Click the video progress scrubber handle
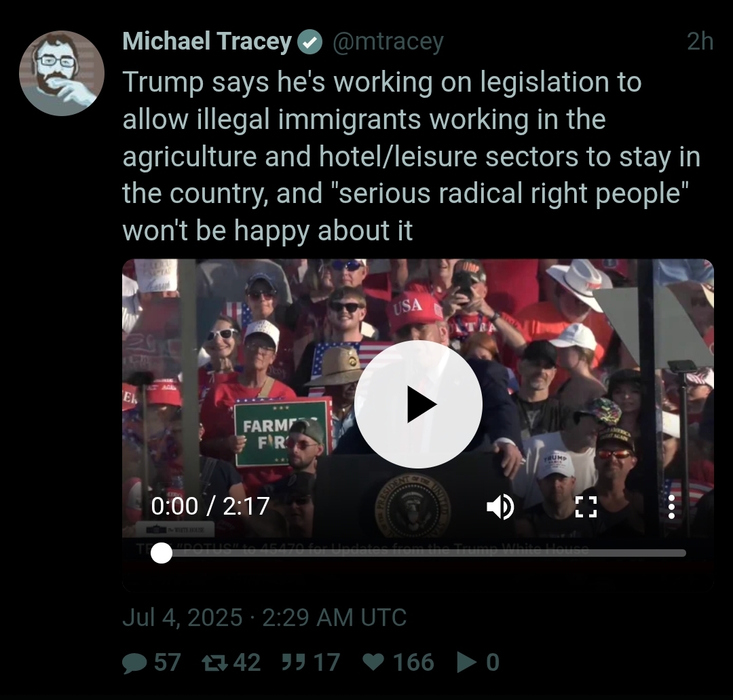 point(162,553)
